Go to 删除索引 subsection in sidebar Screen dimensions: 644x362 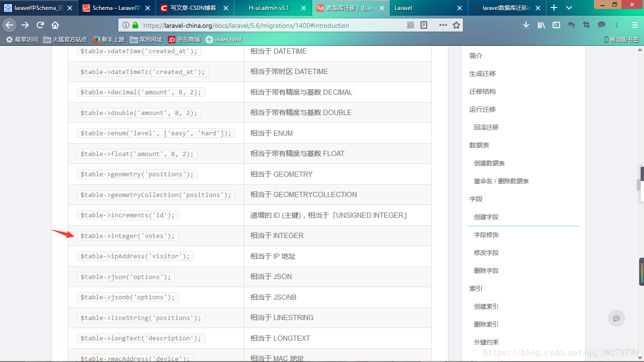point(486,324)
